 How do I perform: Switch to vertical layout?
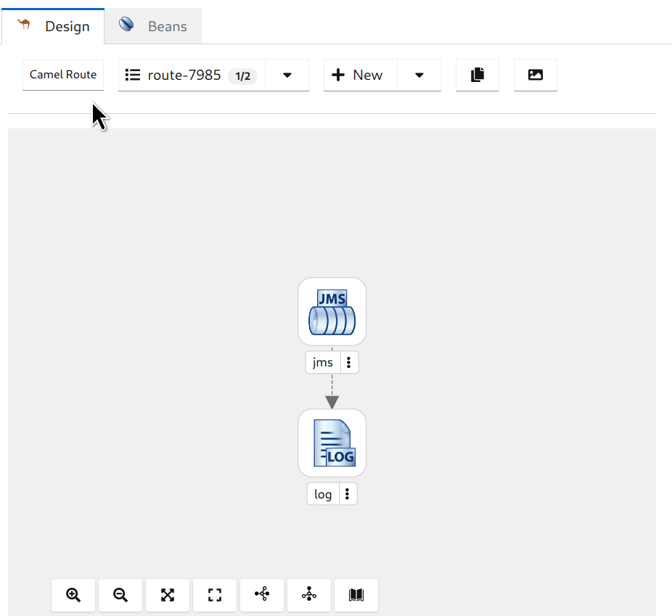pyautogui.click(x=309, y=595)
